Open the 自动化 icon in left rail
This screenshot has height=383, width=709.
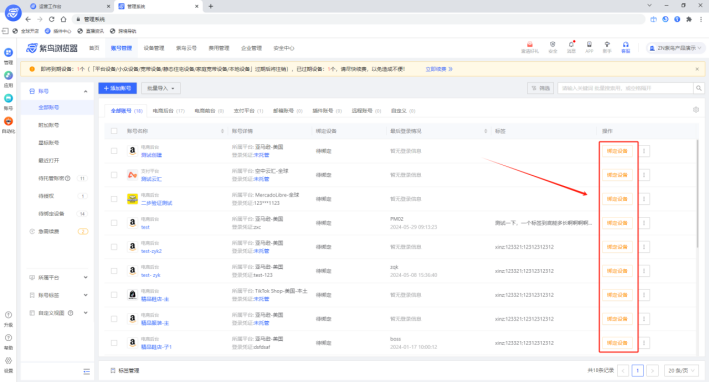point(8,121)
